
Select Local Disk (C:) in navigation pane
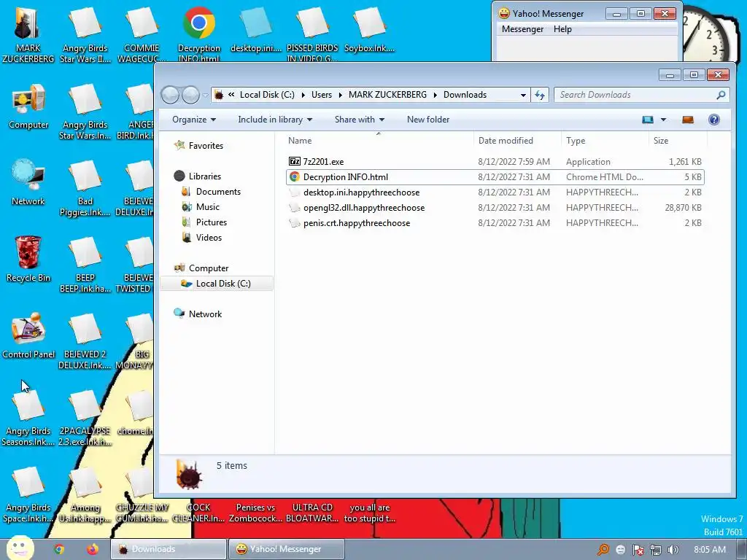point(217,284)
